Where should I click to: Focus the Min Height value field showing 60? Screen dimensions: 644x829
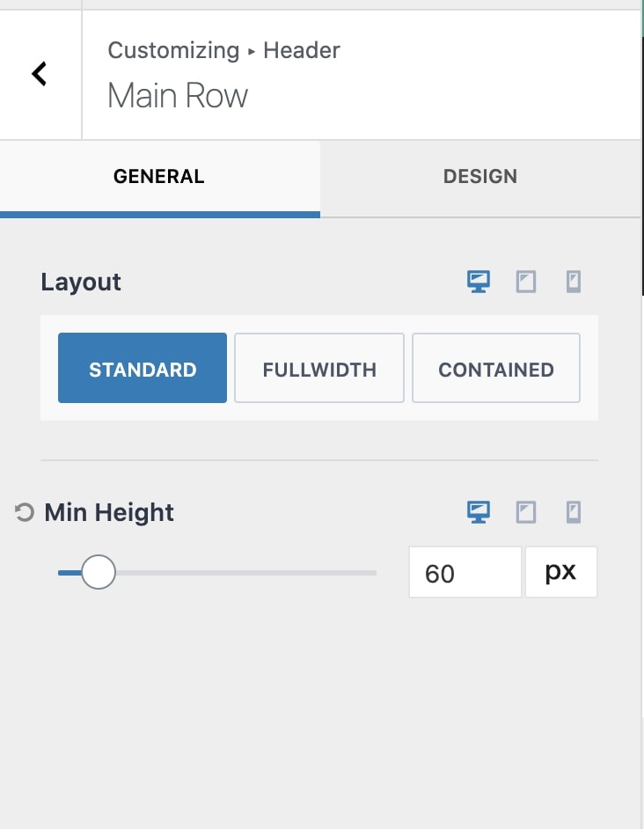coord(465,572)
